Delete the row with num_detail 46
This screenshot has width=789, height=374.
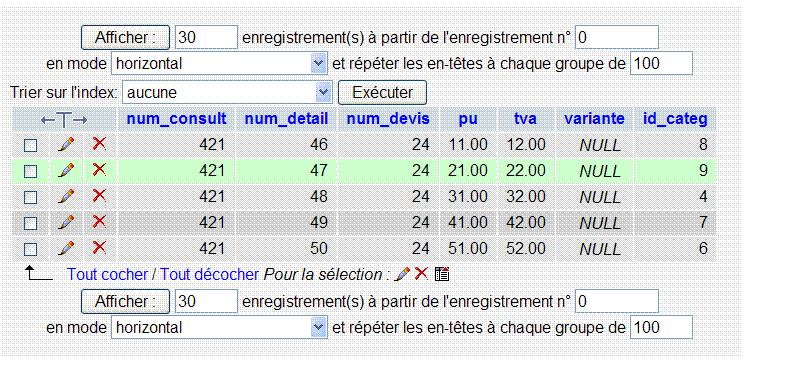(99, 144)
